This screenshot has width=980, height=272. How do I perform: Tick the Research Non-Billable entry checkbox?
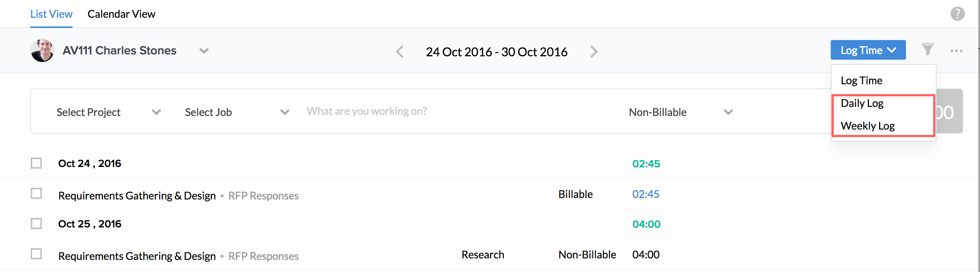pos(37,254)
